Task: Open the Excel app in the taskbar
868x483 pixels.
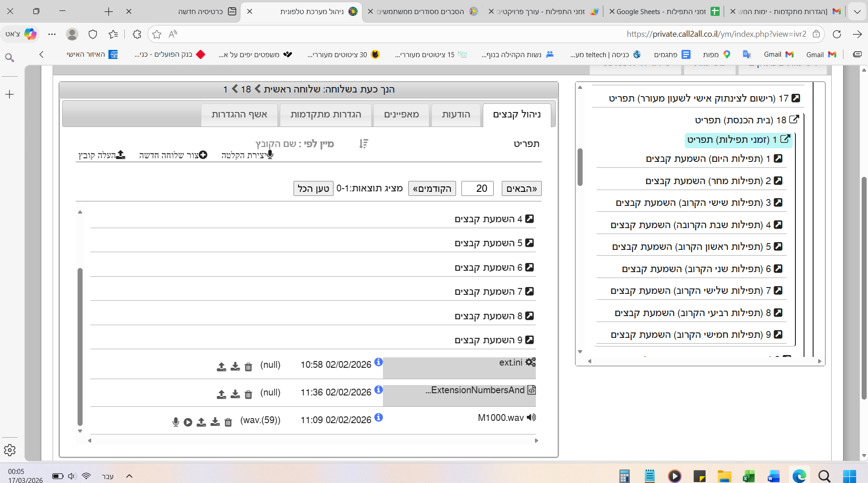Action: [x=748, y=476]
